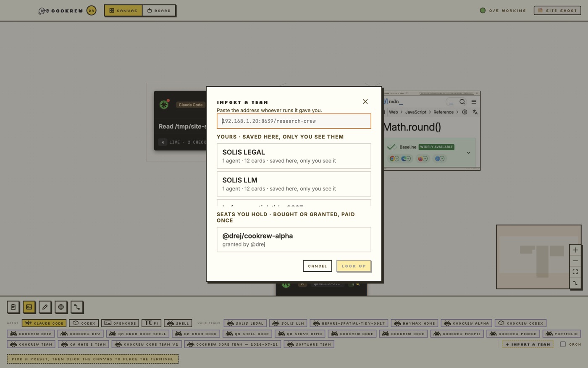Click the route icon under fit-view
Viewport: 588px width, 368px height.
pyautogui.click(x=575, y=283)
